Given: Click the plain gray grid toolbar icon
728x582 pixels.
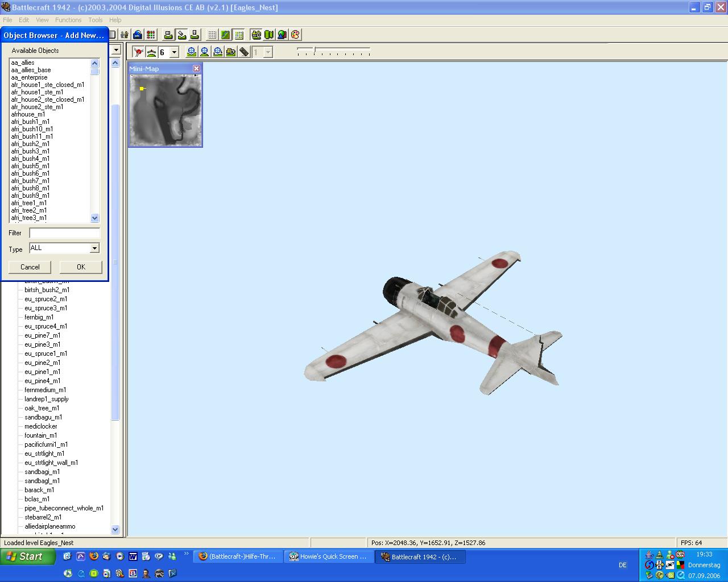Looking at the screenshot, I should [x=212, y=35].
